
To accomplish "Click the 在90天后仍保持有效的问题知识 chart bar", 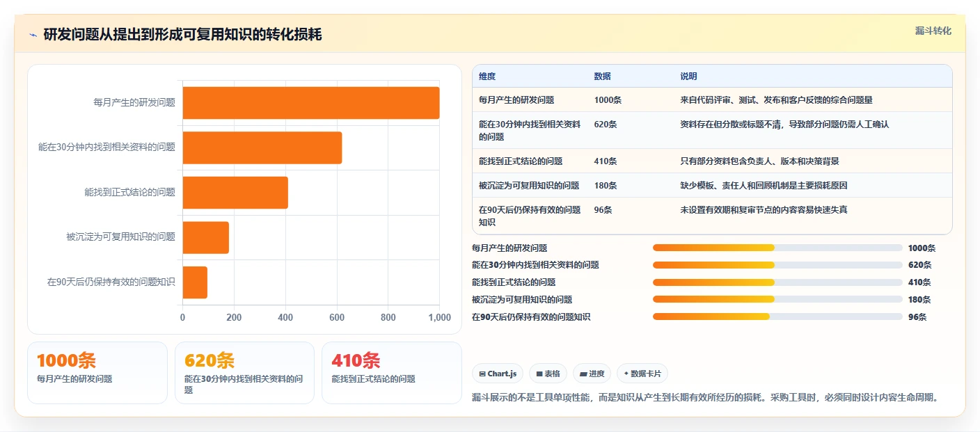I will coord(195,282).
